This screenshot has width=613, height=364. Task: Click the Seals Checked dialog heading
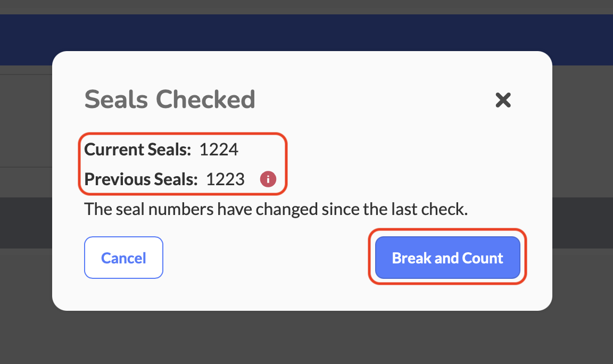pyautogui.click(x=170, y=100)
